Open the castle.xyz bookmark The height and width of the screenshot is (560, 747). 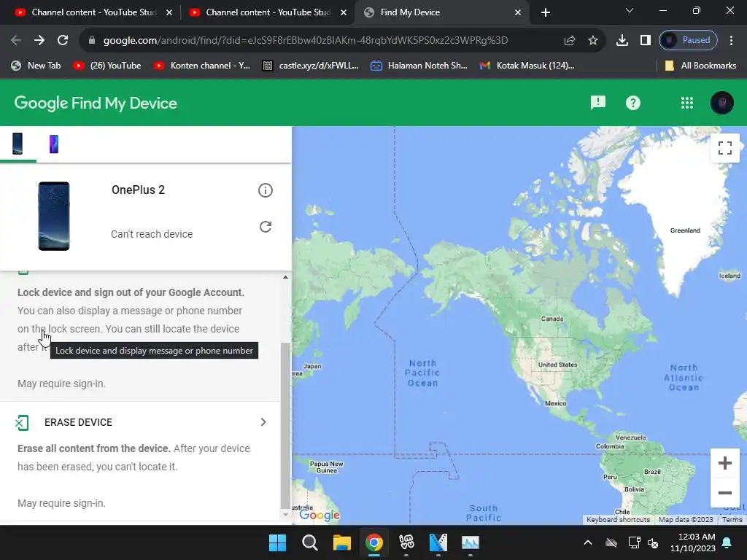pos(311,66)
